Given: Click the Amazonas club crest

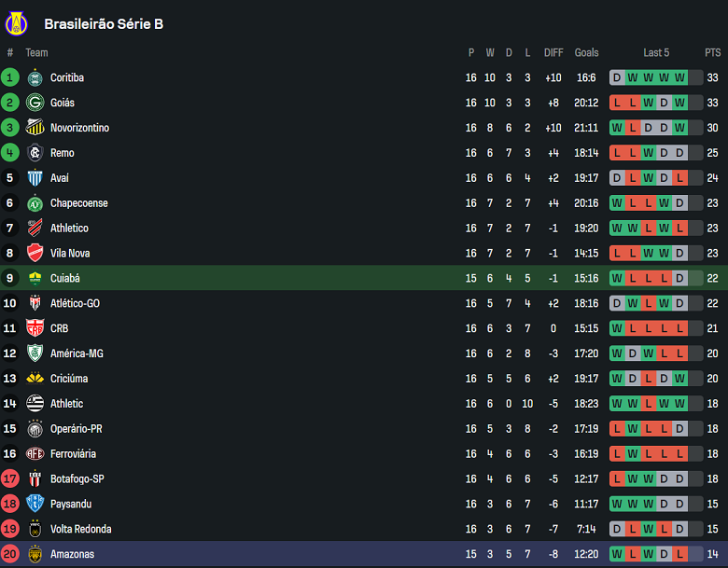Looking at the screenshot, I should (x=35, y=554).
